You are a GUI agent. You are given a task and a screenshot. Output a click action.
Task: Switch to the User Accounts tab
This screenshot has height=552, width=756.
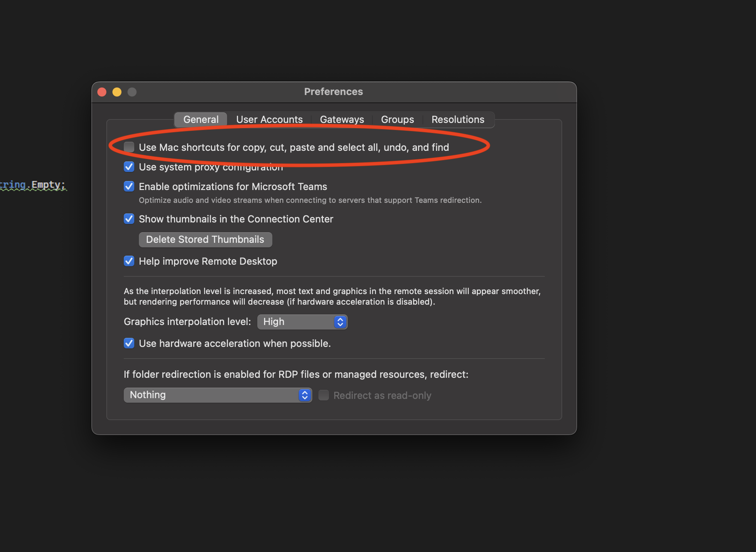pyautogui.click(x=269, y=119)
